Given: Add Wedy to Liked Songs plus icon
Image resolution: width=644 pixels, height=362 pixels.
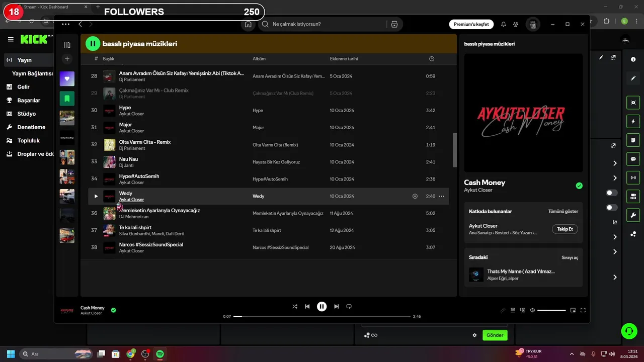Looking at the screenshot, I should (415, 196).
